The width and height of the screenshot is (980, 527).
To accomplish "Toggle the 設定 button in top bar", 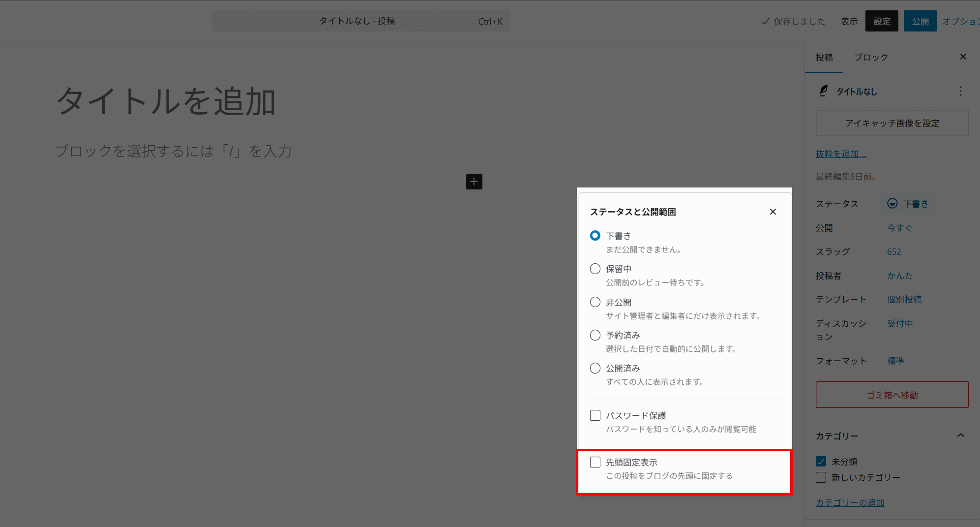I will click(x=882, y=21).
